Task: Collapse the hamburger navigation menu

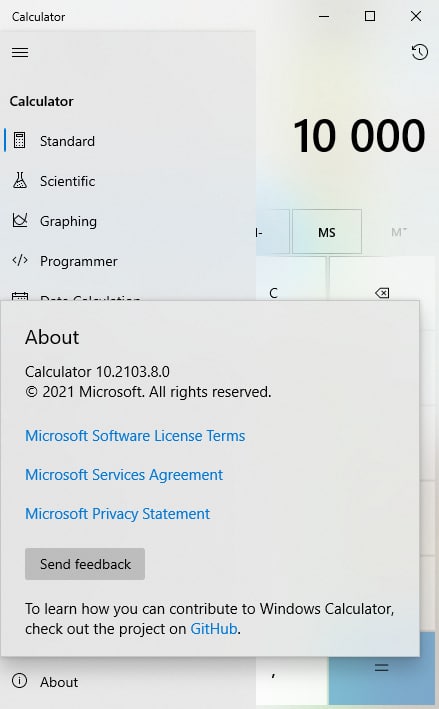Action: tap(20, 52)
